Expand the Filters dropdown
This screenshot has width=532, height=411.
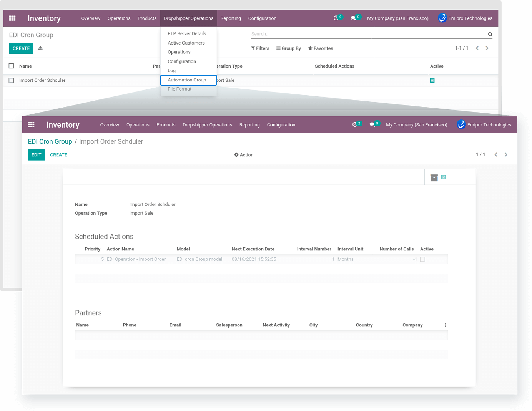[260, 48]
